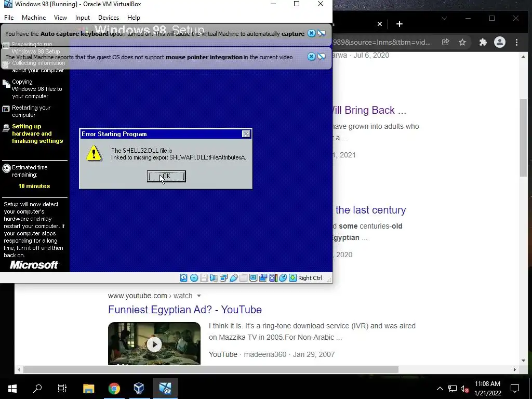Image resolution: width=532 pixels, height=399 pixels.
Task: Click the share page icon in Chrome
Action: [445, 42]
